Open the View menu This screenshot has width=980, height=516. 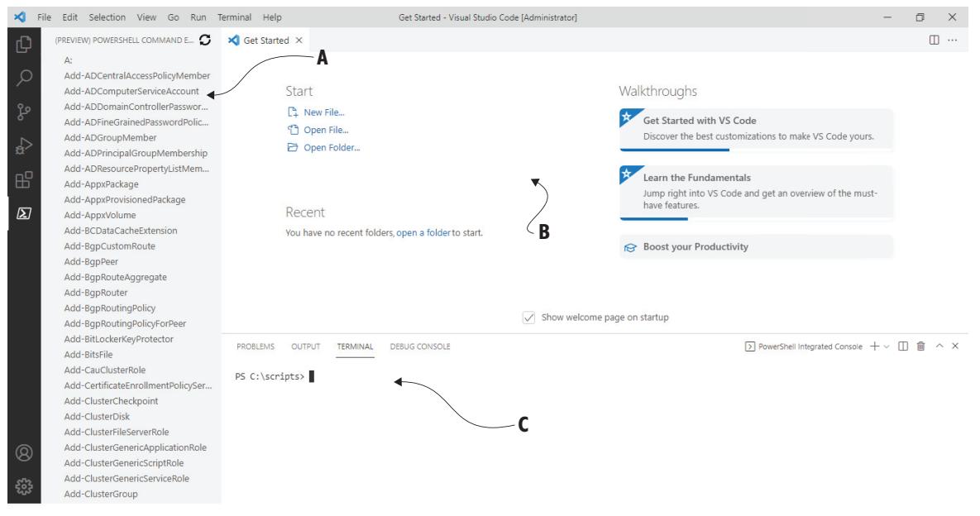coord(146,17)
